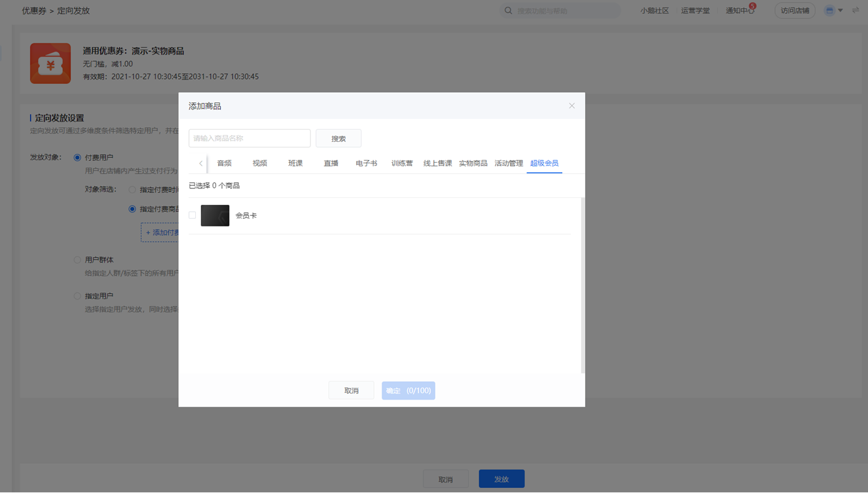The image size is (868, 493).
Task: Click the swap arrows icon at top right
Action: click(855, 10)
